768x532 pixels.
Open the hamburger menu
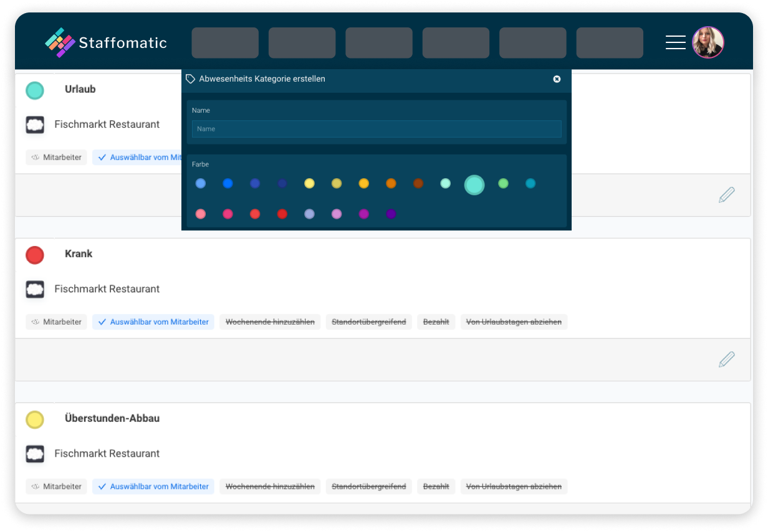point(675,42)
